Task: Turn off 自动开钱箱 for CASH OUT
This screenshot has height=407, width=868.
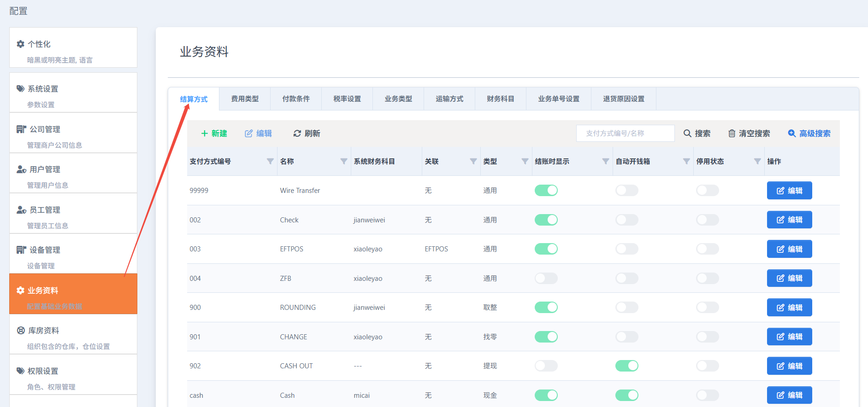Action: pos(627,366)
